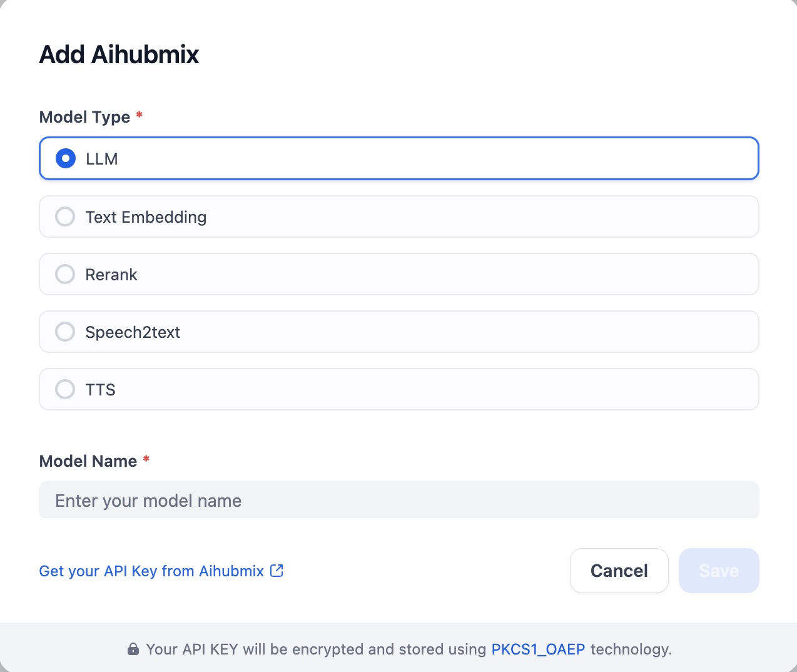Click the Add Aihubmix dialog title

coord(119,55)
